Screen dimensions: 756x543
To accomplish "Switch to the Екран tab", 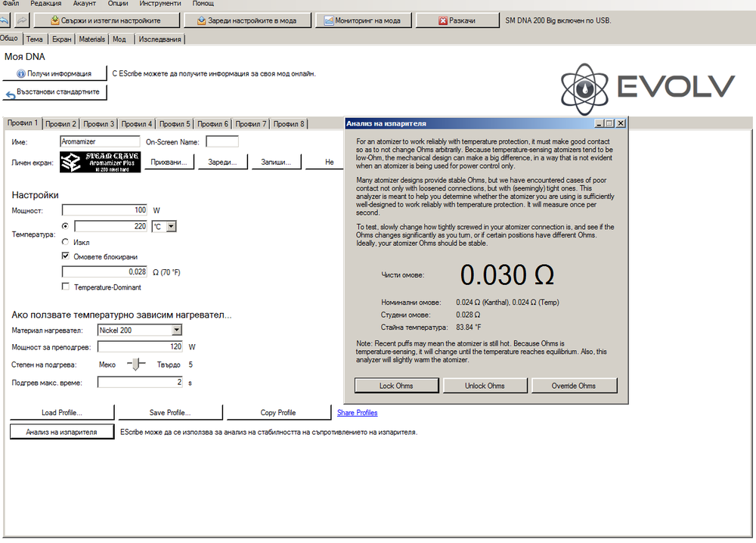I will [62, 39].
